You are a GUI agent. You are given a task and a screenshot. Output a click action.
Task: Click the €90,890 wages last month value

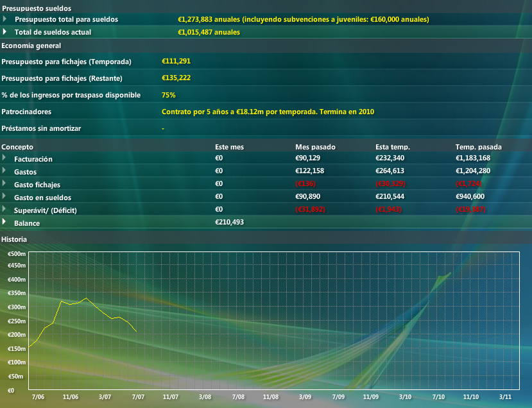[307, 196]
